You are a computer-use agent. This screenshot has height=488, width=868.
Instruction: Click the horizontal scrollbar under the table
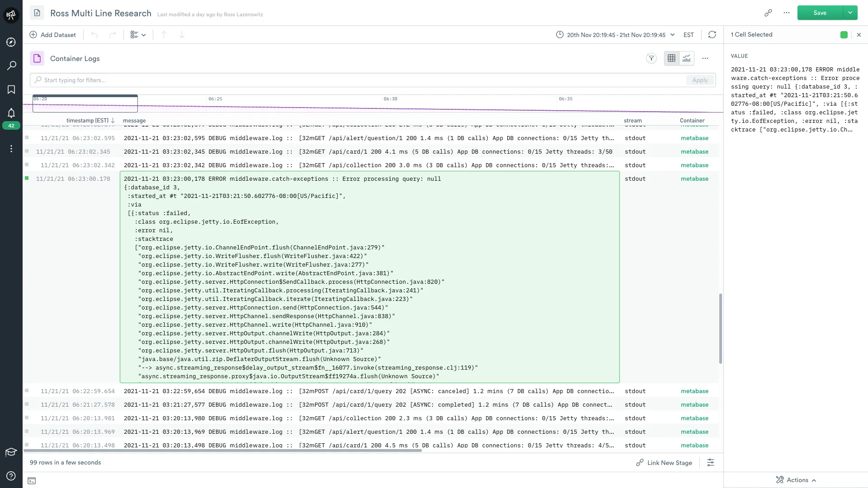(x=222, y=450)
